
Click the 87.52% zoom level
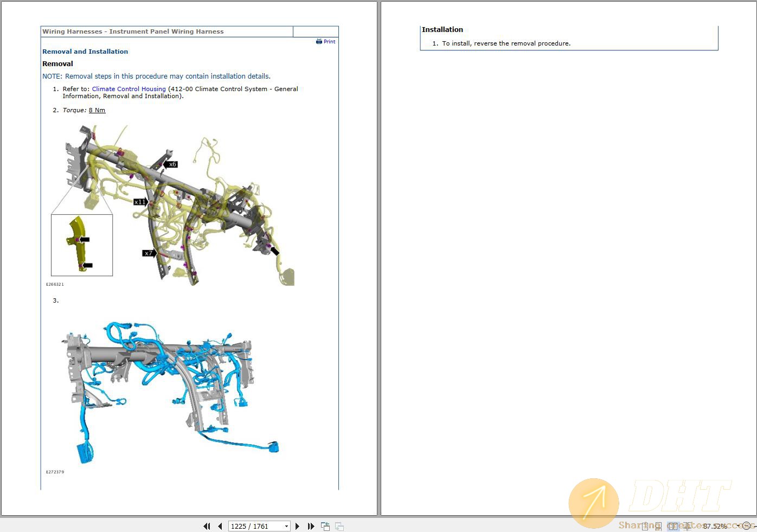click(x=715, y=526)
